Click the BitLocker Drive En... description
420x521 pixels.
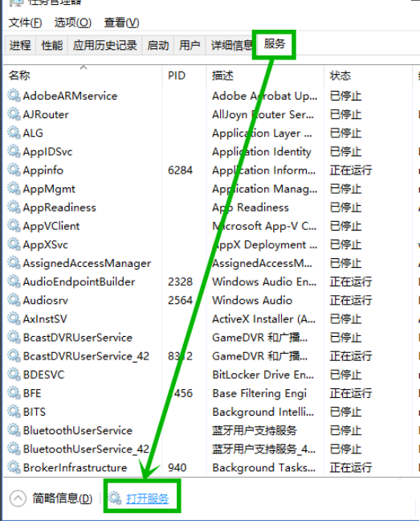point(263,375)
